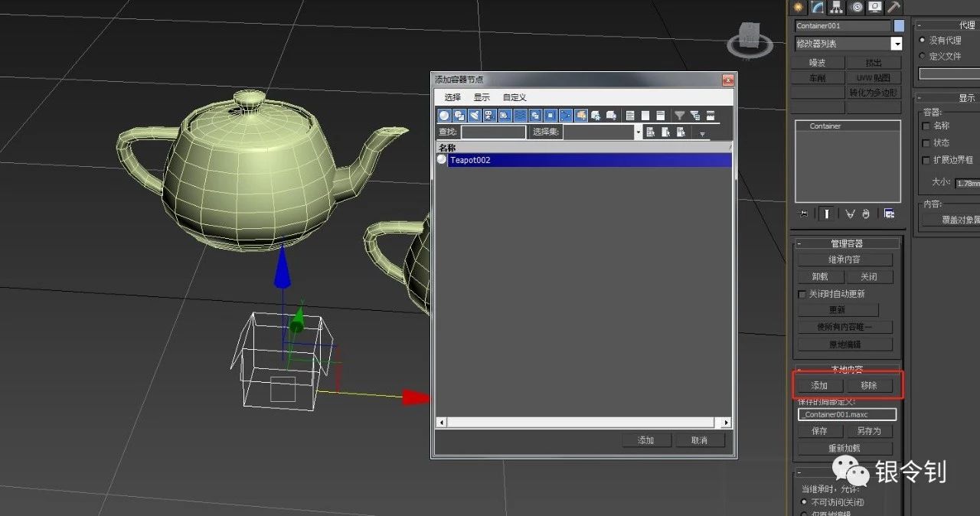Open the 显示 menu in dialog
Viewport: 980px width, 516px height.
(x=482, y=97)
